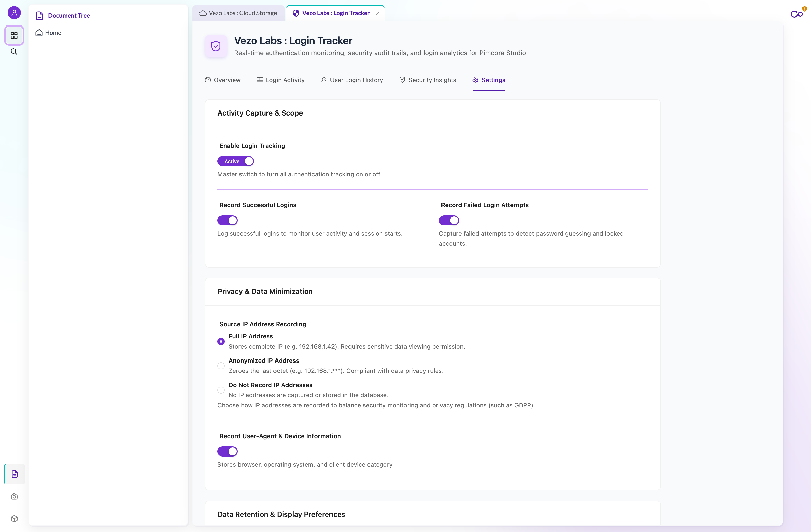Image resolution: width=811 pixels, height=532 pixels.
Task: Open the user profile avatar icon
Action: (x=14, y=13)
